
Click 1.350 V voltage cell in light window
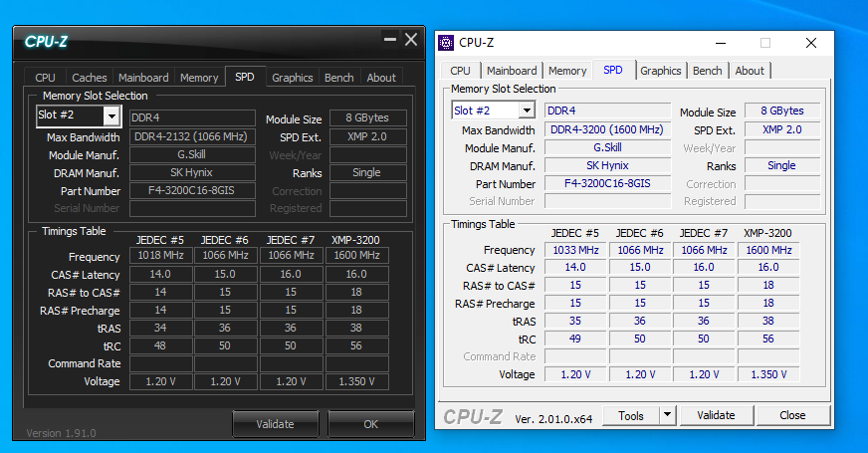coord(768,374)
